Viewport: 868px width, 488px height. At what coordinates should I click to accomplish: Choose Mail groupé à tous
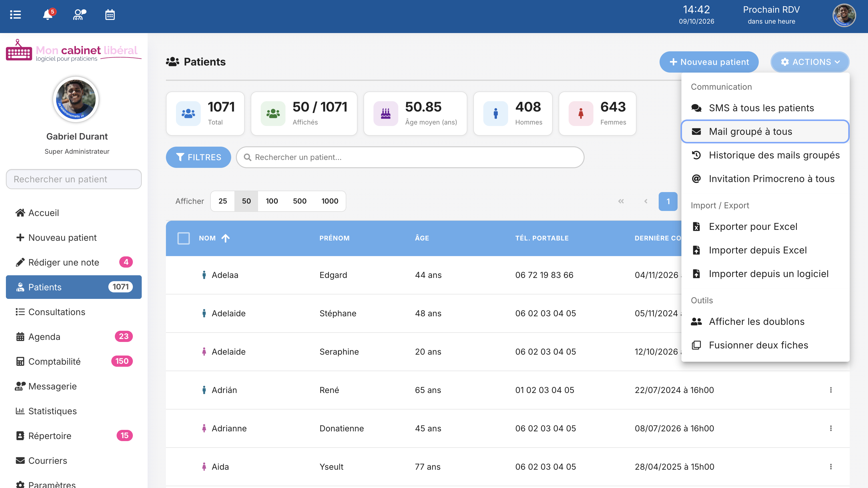(x=765, y=131)
